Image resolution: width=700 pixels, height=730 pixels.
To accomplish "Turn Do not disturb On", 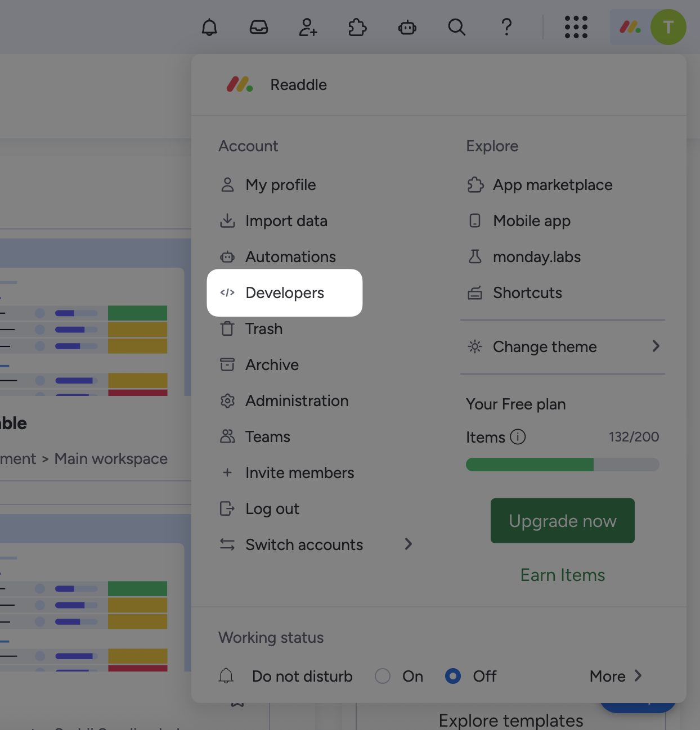I will point(383,676).
